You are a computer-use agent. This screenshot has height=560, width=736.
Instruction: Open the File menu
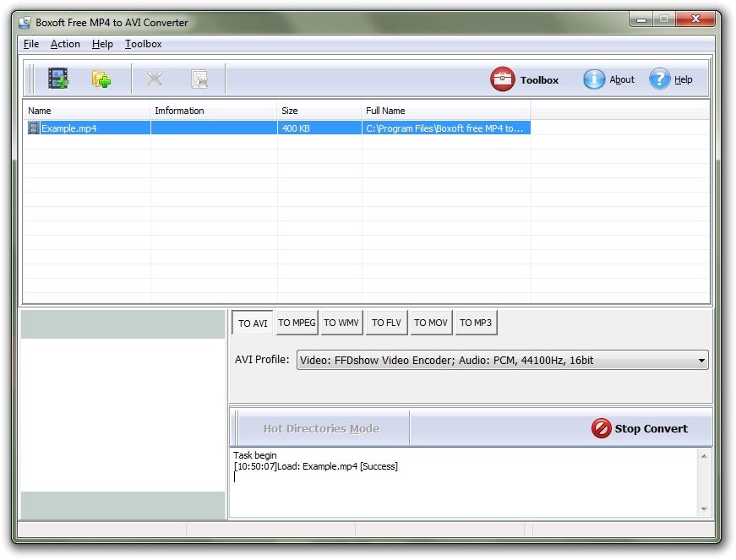(31, 44)
